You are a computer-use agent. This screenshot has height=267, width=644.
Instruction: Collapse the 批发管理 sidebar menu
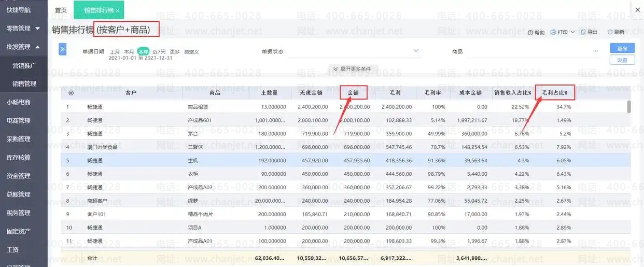pos(23,47)
